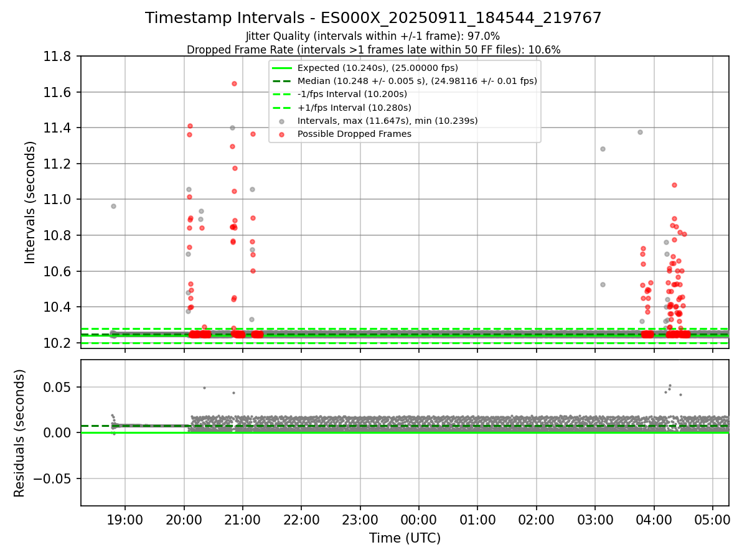Screen dimensions: 747x560
Task: Click x-axis tick label '22:00'
Action: (301, 519)
